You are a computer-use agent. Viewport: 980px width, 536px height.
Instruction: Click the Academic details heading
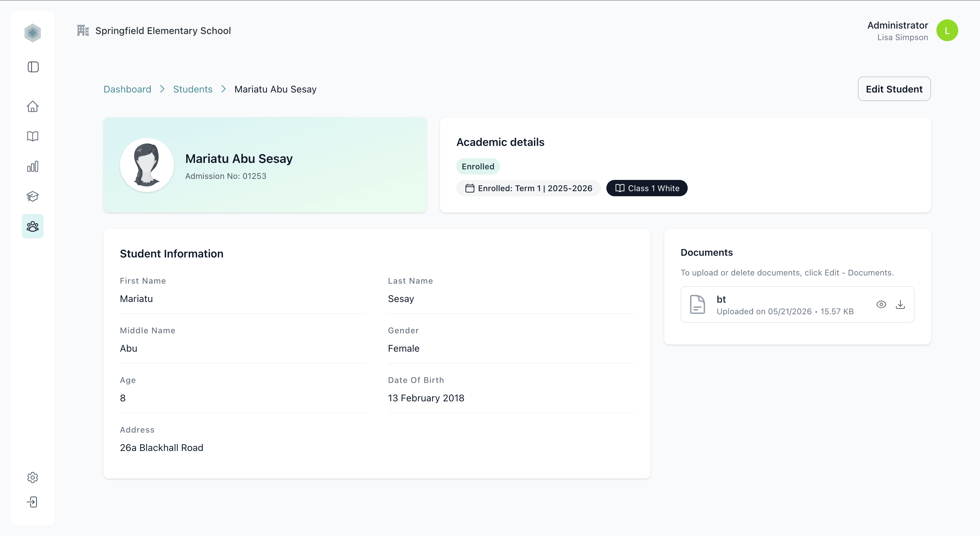click(500, 142)
